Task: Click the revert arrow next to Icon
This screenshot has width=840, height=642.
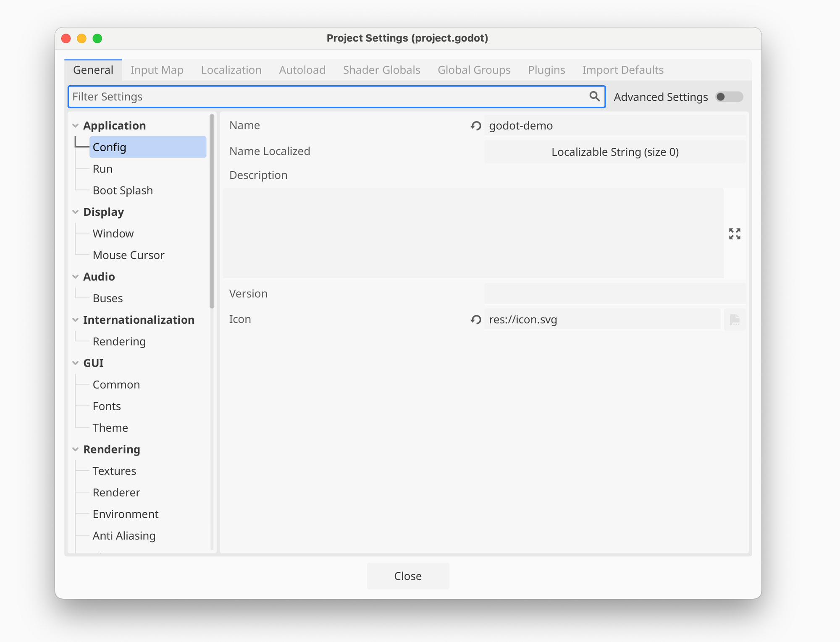Action: click(475, 320)
